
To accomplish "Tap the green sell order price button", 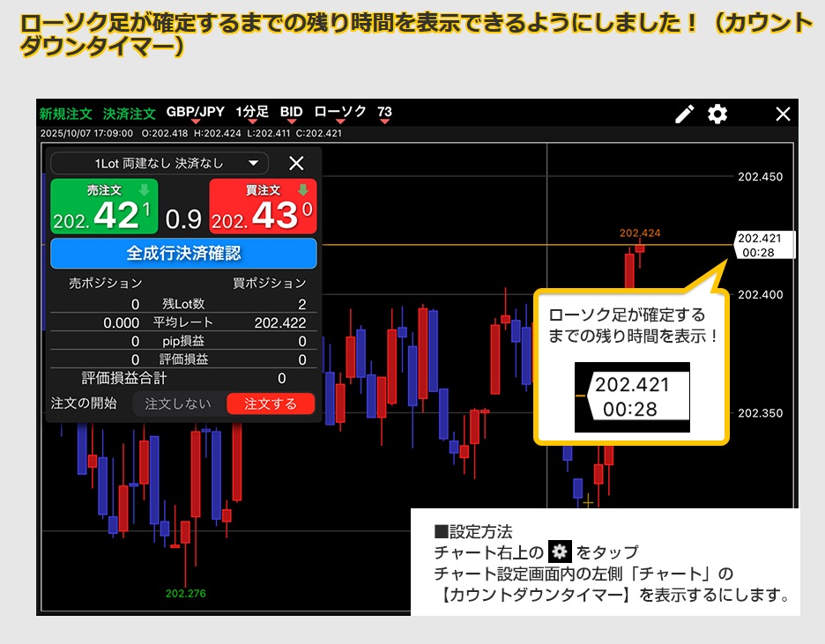I will (x=104, y=206).
